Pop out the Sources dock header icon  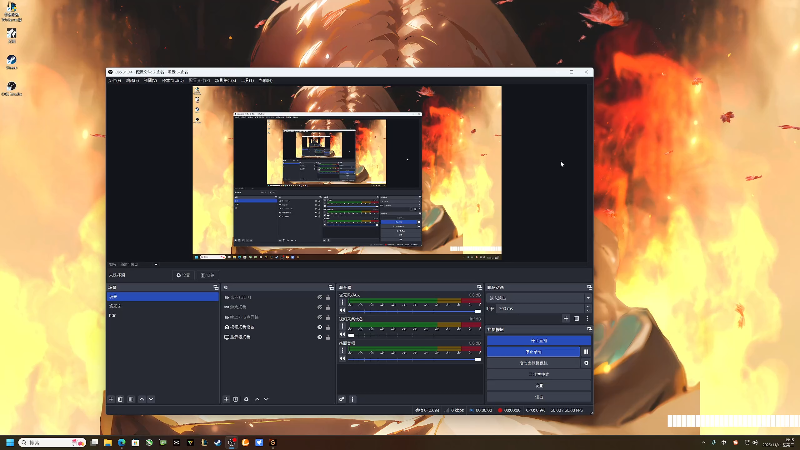[x=331, y=288]
